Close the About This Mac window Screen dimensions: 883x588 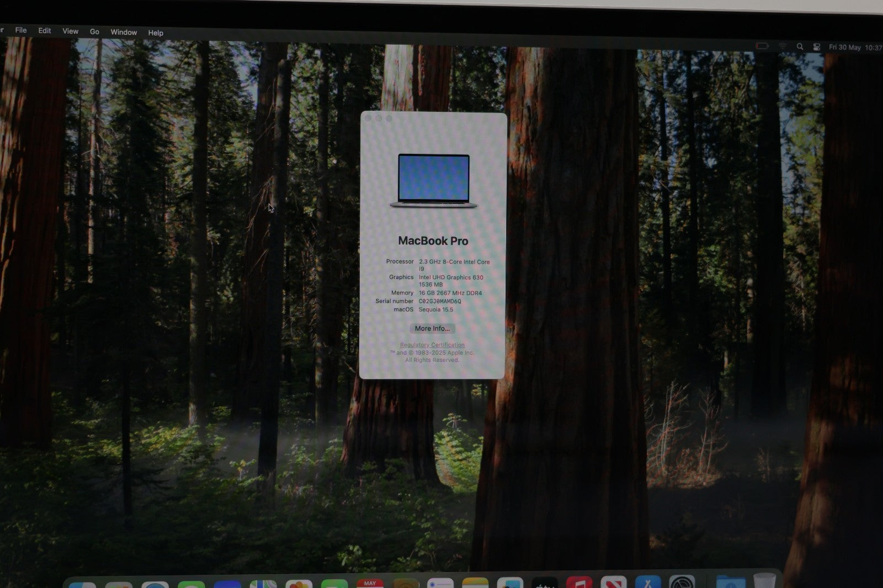click(x=368, y=118)
